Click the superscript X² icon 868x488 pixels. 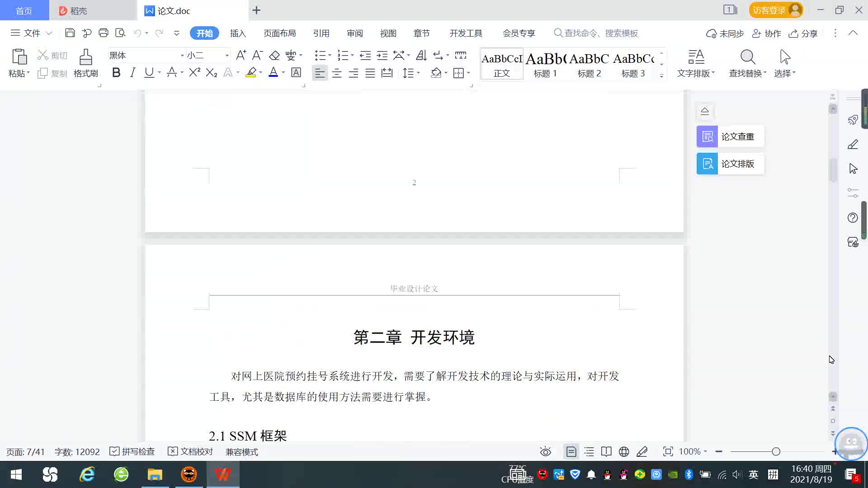(195, 73)
